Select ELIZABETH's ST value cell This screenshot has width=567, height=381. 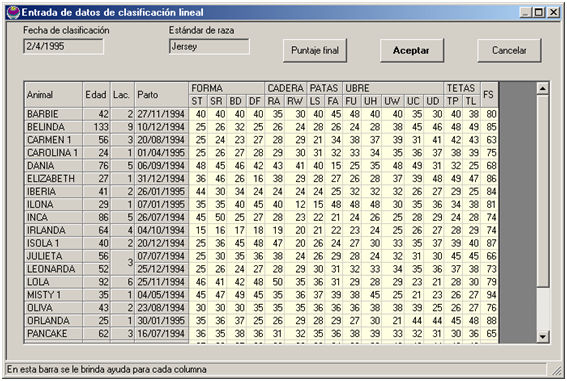click(198, 179)
